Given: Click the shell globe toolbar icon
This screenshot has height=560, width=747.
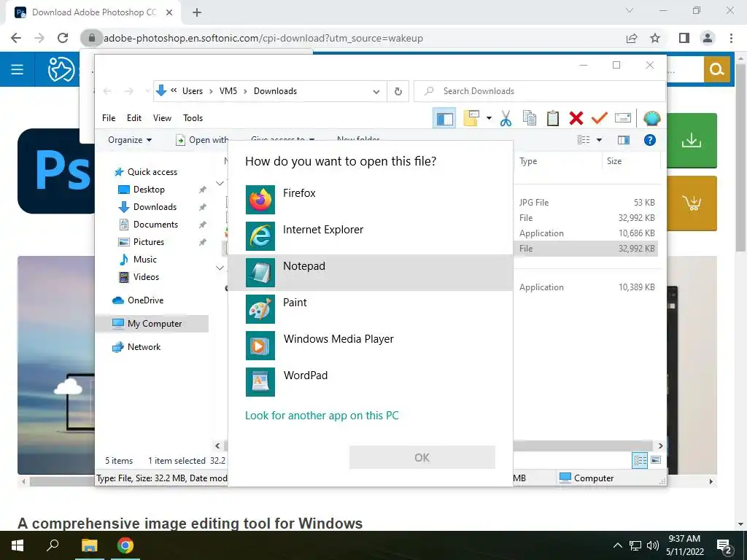Looking at the screenshot, I should coord(651,118).
